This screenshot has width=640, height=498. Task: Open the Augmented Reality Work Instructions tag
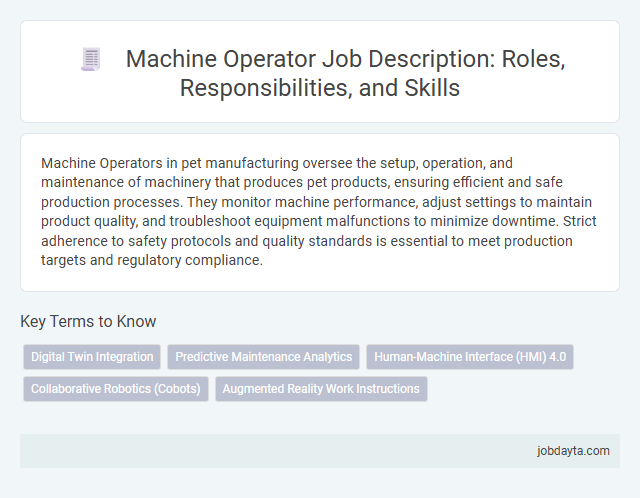[321, 389]
